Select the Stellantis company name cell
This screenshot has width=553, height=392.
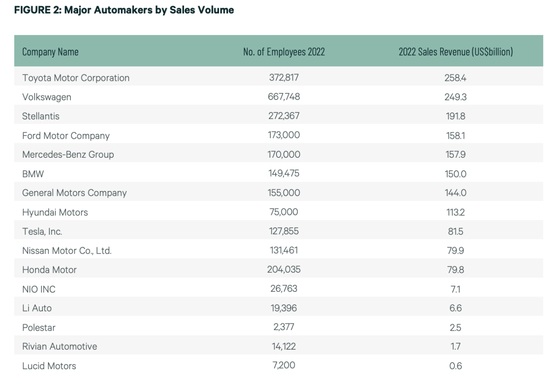[41, 116]
